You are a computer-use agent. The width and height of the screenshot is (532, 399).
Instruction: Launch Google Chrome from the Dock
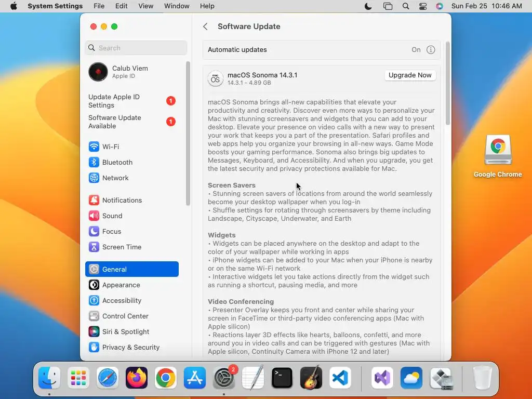click(166, 378)
